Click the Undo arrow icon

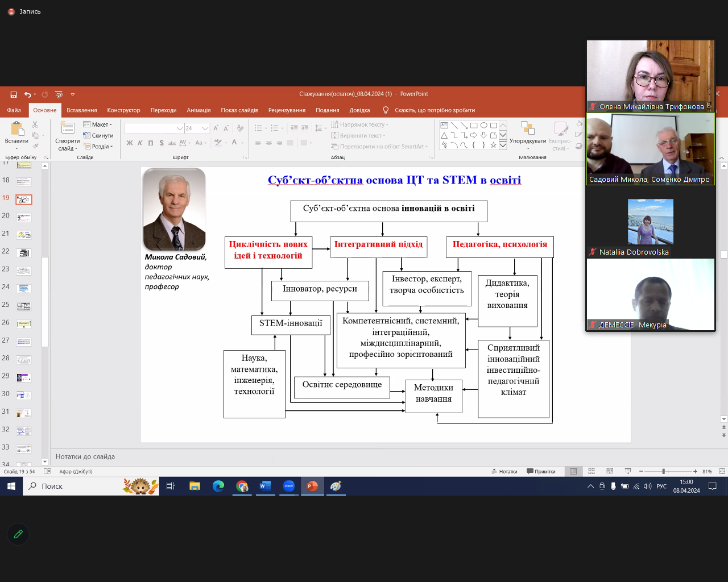click(x=27, y=94)
